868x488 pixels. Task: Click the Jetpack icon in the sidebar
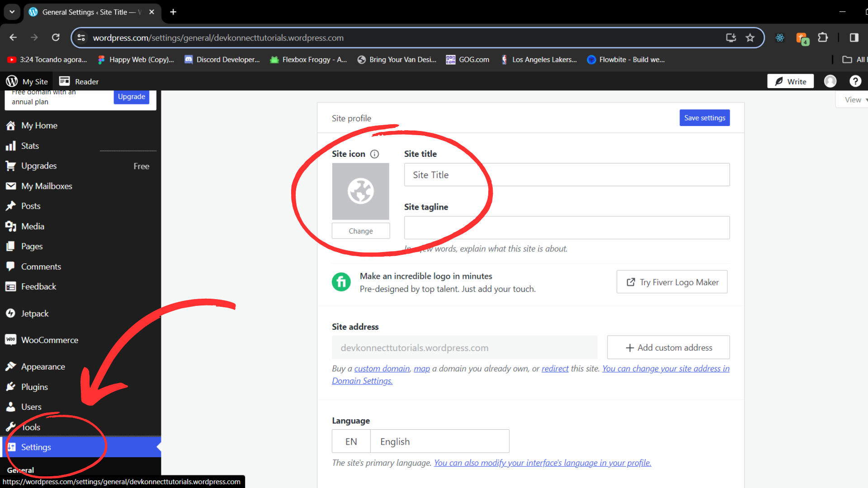click(x=11, y=313)
